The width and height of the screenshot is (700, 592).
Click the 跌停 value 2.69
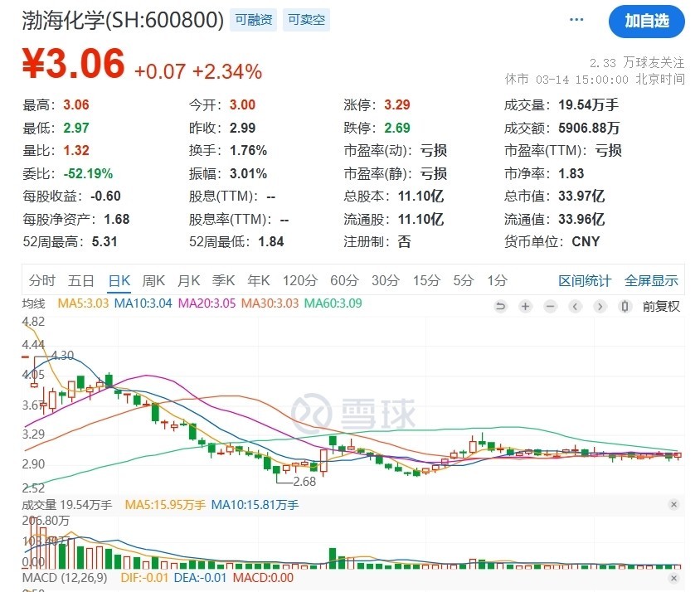397,129
